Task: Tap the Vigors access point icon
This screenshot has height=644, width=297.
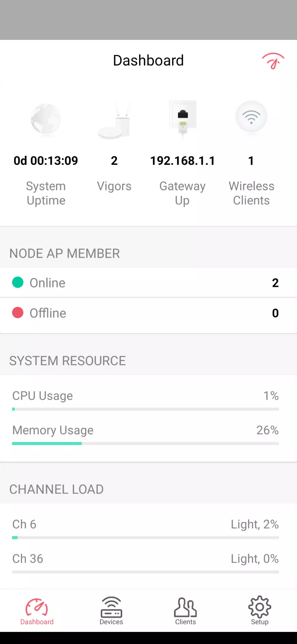Action: [x=114, y=120]
